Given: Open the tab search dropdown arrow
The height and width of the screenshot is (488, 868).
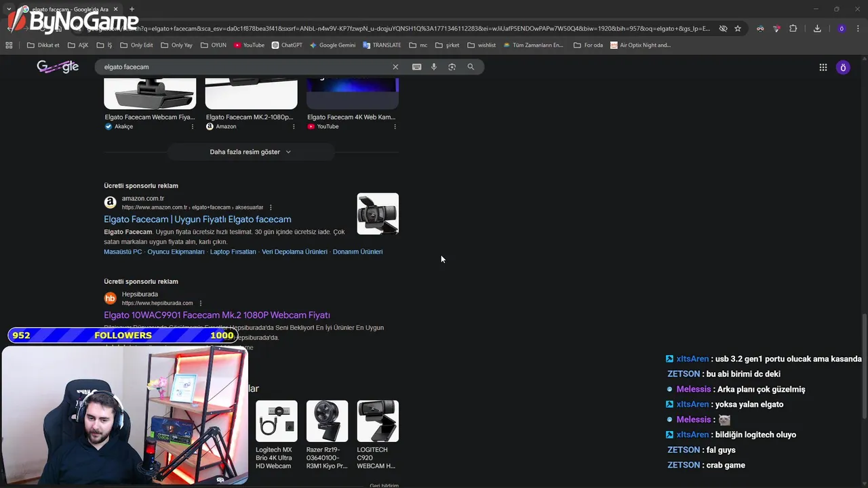Looking at the screenshot, I should click(x=9, y=9).
